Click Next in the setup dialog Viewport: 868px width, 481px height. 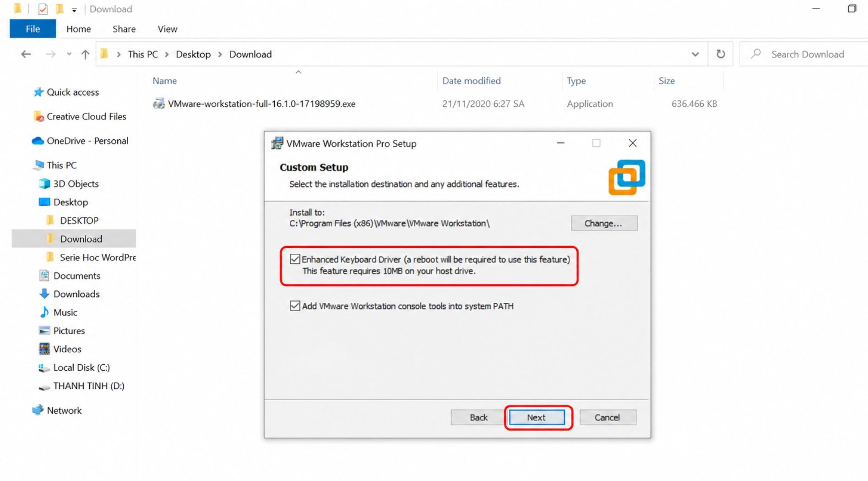tap(537, 417)
